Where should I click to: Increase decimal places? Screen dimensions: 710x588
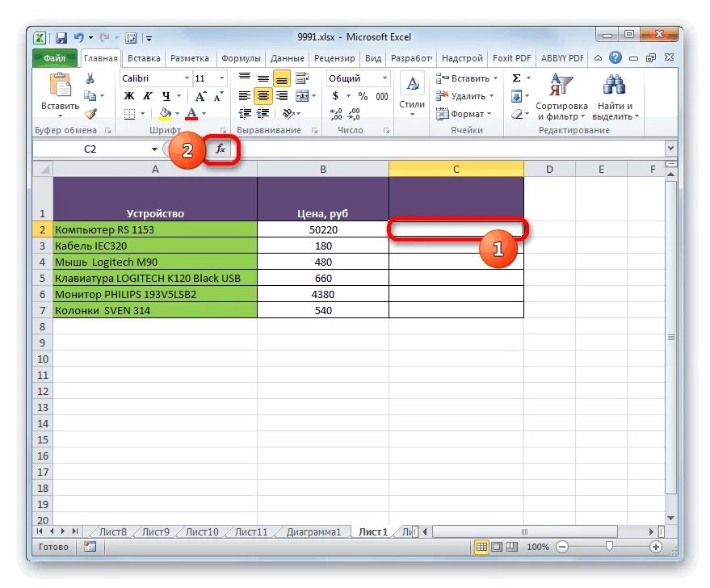(336, 114)
